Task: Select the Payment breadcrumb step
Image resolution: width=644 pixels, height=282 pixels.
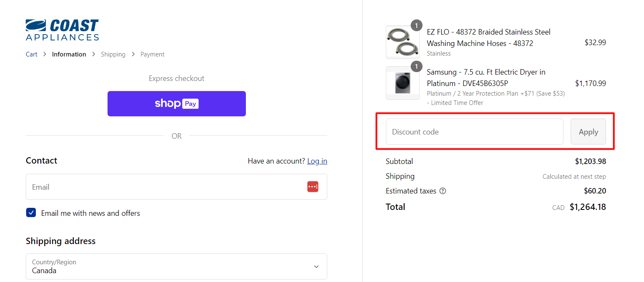Action: tap(152, 54)
